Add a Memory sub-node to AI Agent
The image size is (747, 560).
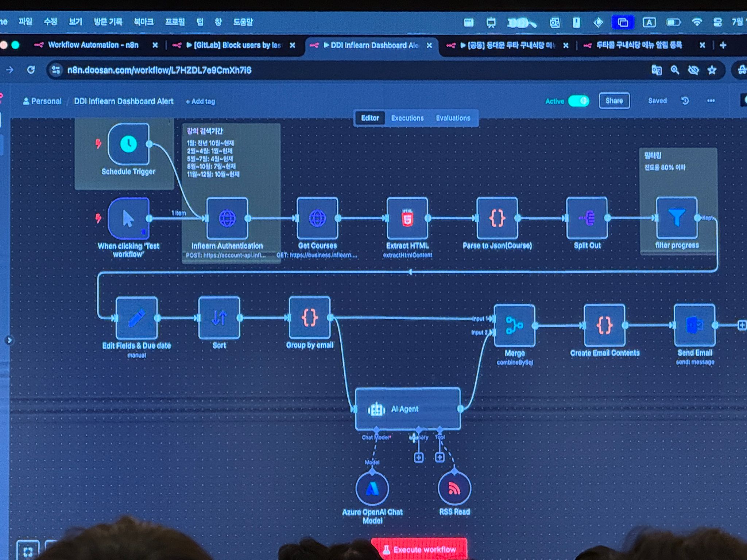point(419,458)
